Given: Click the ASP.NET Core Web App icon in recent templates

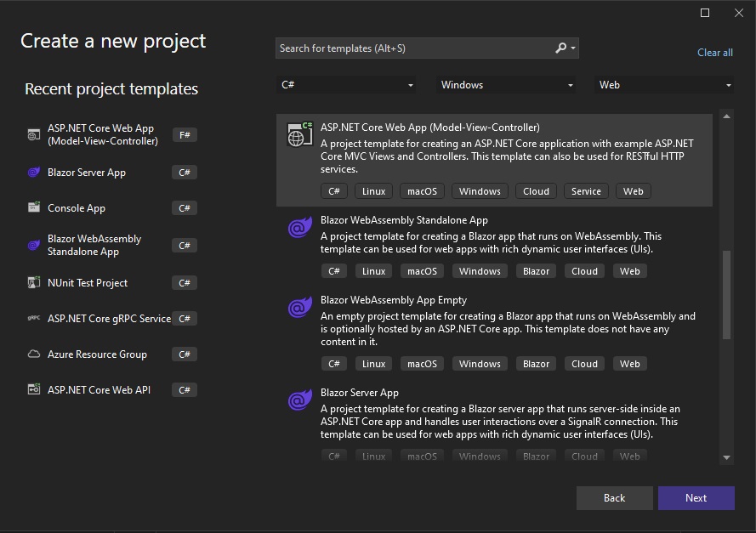Looking at the screenshot, I should point(34,135).
